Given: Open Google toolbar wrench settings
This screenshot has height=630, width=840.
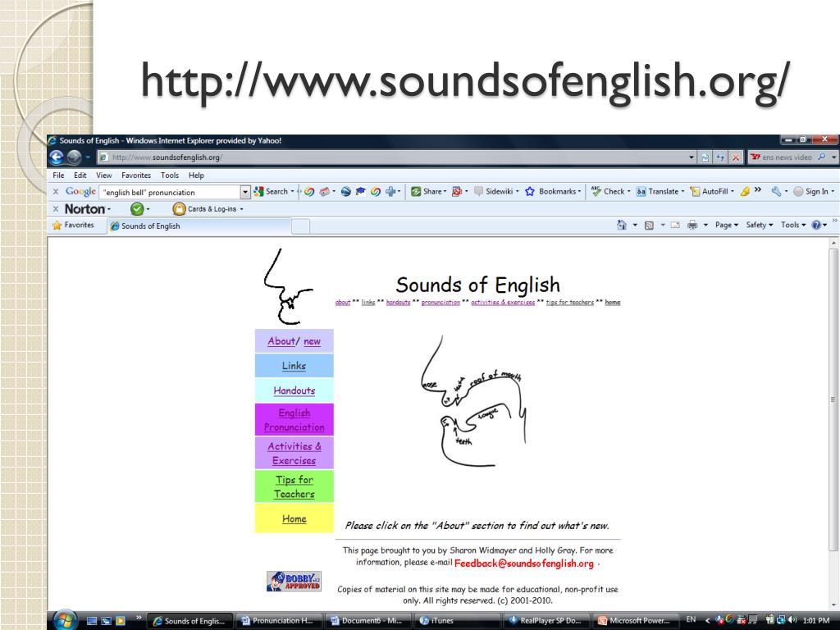Looking at the screenshot, I should click(x=776, y=191).
